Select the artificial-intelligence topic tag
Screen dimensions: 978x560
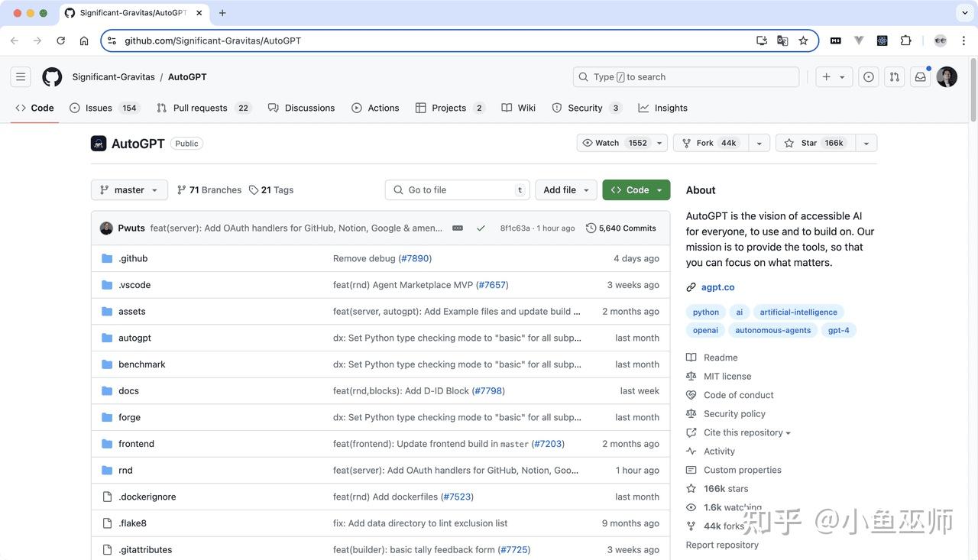tap(798, 312)
